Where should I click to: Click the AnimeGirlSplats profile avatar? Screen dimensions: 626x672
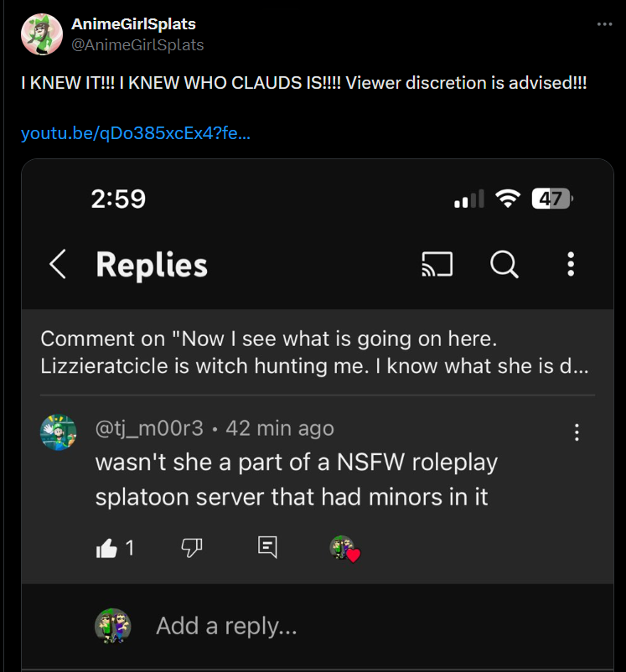click(42, 34)
